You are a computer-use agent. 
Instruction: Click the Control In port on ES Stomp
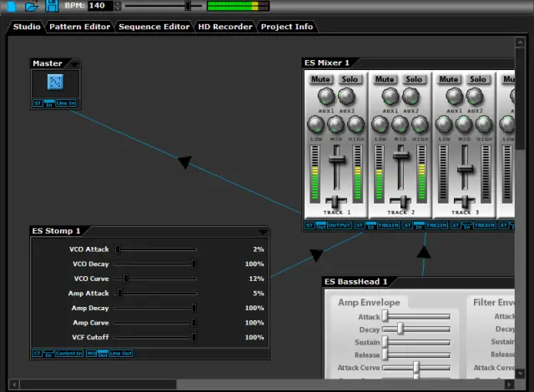68,354
